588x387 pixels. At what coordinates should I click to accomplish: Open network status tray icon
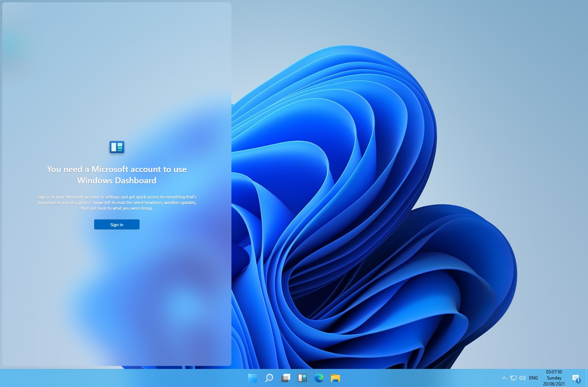(x=513, y=378)
